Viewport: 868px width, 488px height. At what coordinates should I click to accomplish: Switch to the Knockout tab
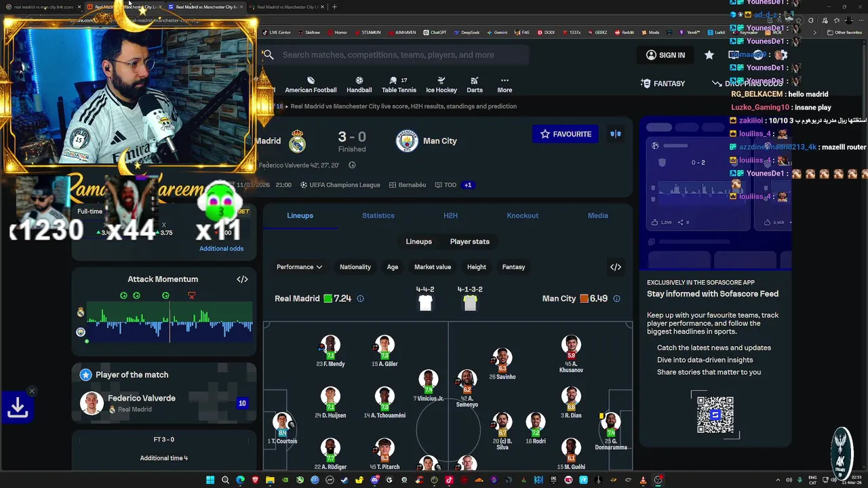[523, 216]
